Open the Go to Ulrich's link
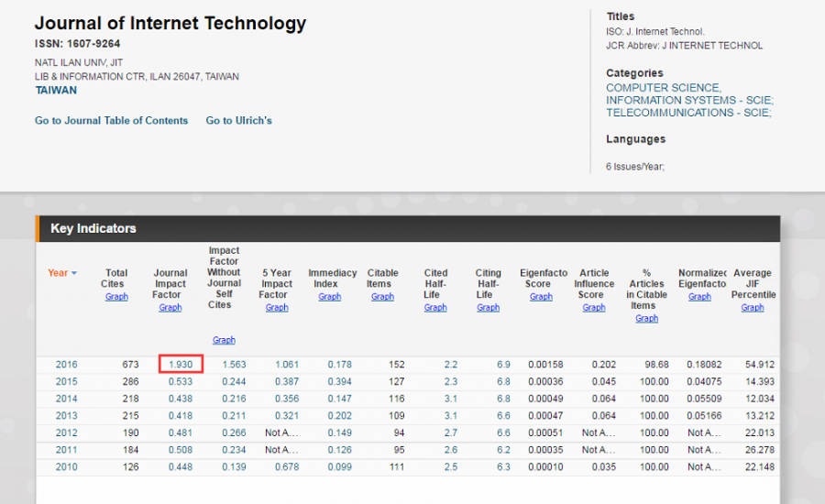 pos(238,120)
